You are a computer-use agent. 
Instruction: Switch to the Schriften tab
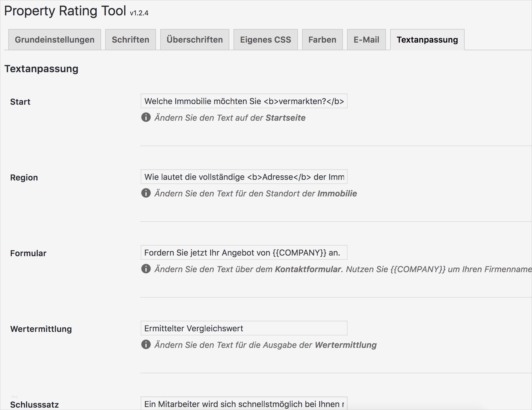pos(130,40)
